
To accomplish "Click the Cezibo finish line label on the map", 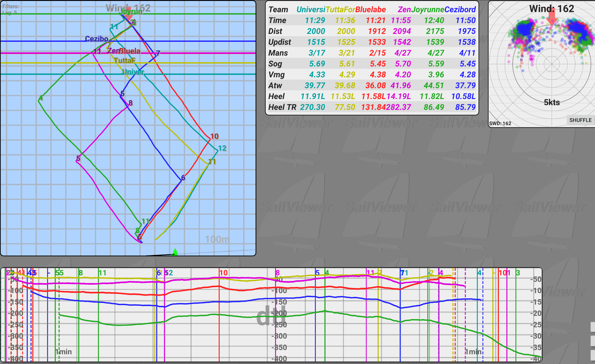I will [97, 39].
